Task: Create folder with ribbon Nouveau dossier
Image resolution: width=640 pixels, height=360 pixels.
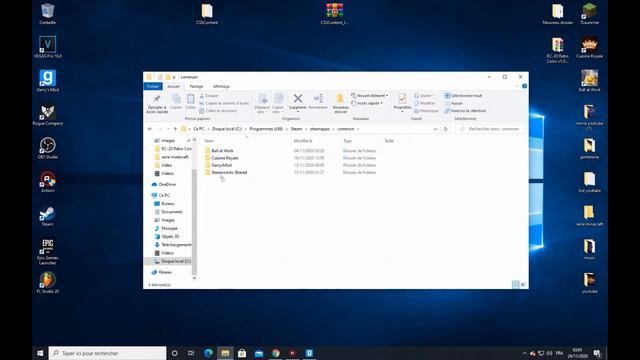Action: click(x=340, y=103)
